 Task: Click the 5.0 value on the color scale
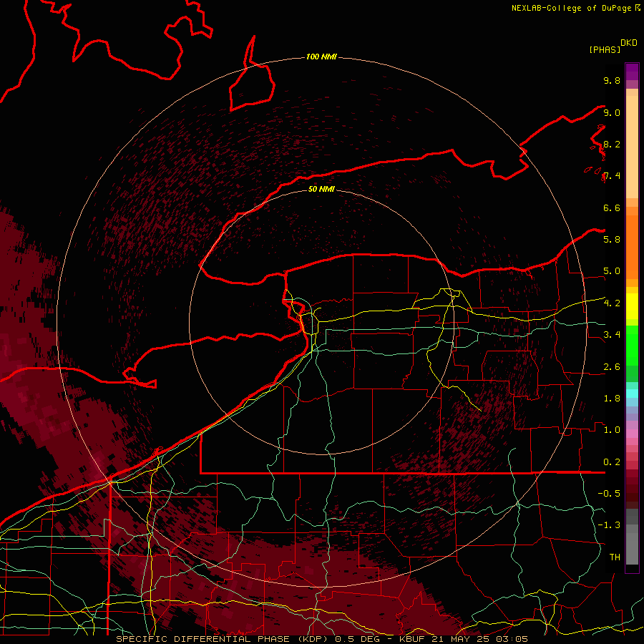tap(612, 271)
